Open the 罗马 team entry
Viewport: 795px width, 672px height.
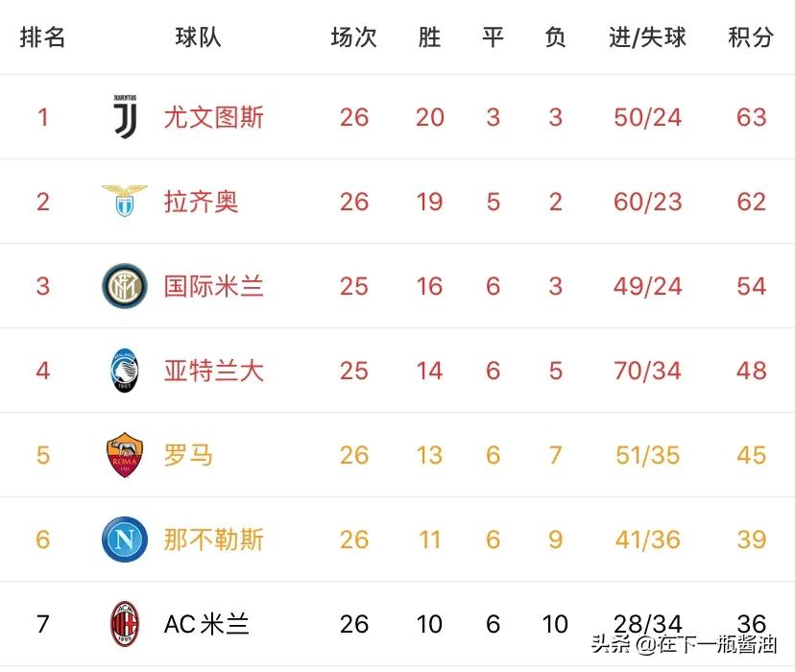pyautogui.click(x=188, y=455)
